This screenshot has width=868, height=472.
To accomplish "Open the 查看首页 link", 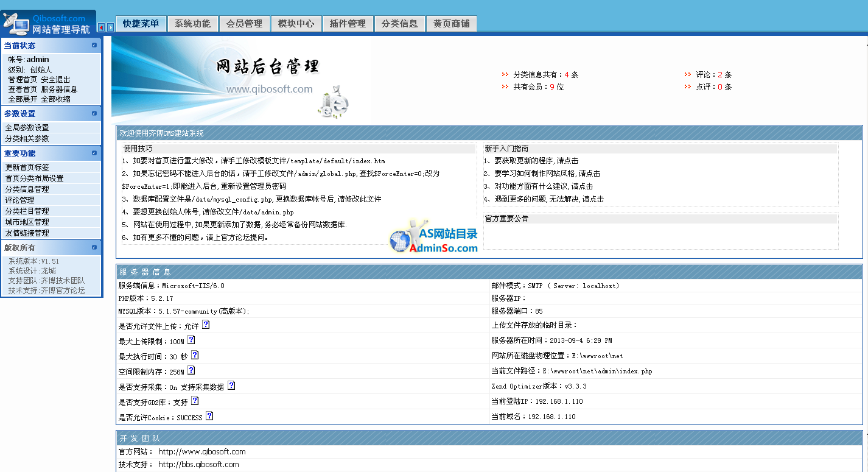I will click(x=23, y=89).
